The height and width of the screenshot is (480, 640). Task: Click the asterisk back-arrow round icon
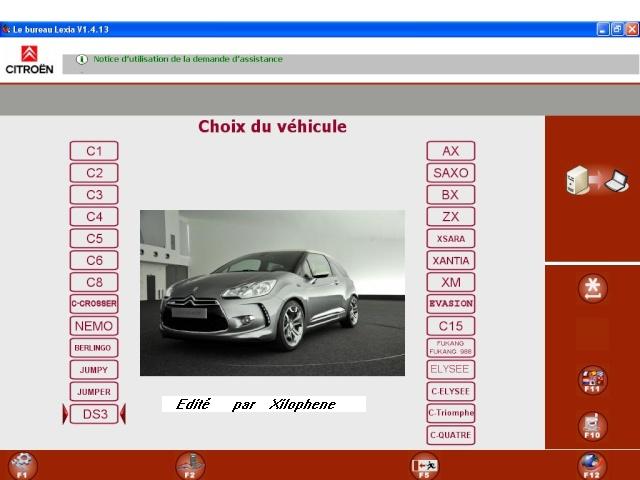pyautogui.click(x=593, y=289)
